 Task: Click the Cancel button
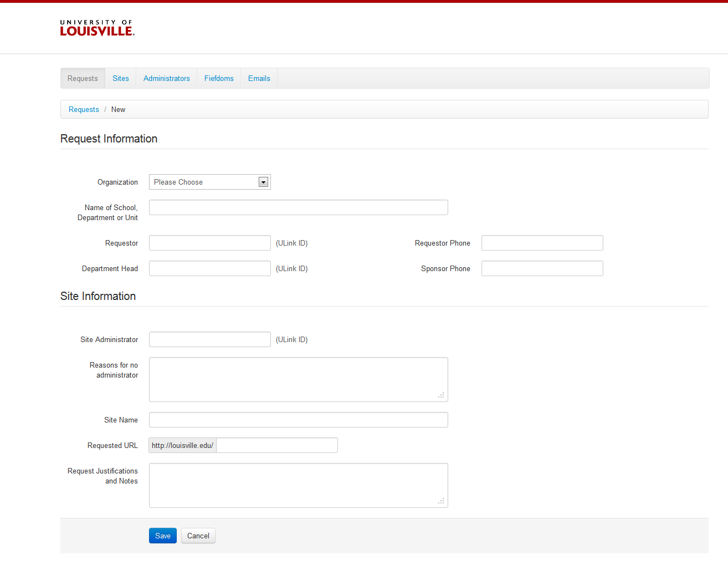pos(198,536)
